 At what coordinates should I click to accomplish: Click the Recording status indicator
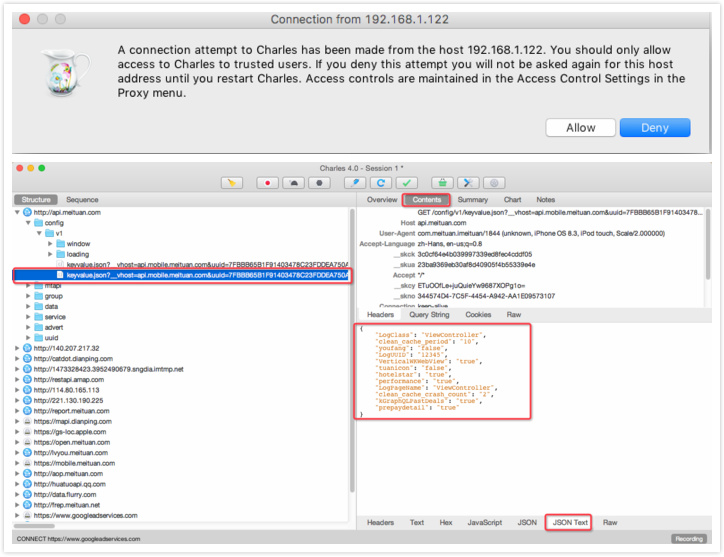click(x=688, y=539)
